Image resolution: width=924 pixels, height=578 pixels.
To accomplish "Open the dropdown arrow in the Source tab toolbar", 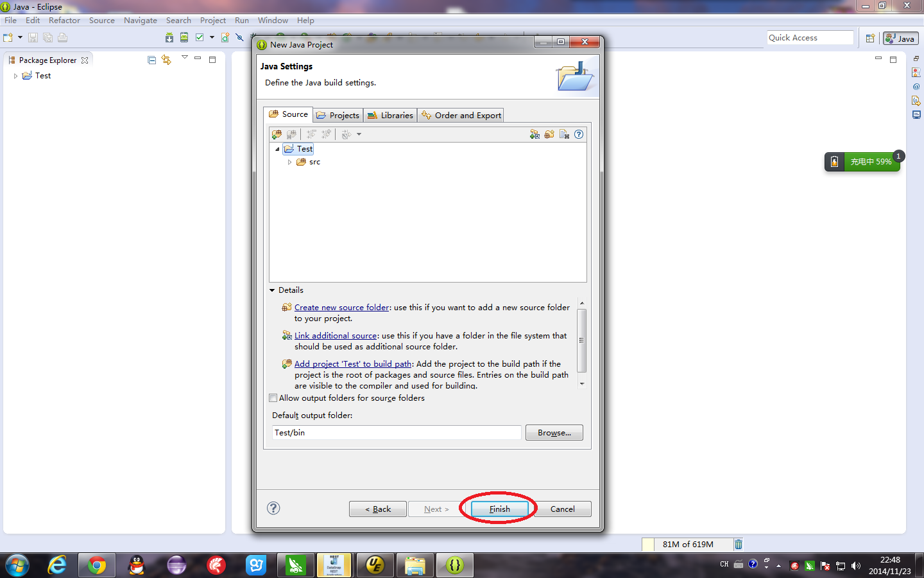I will (359, 134).
